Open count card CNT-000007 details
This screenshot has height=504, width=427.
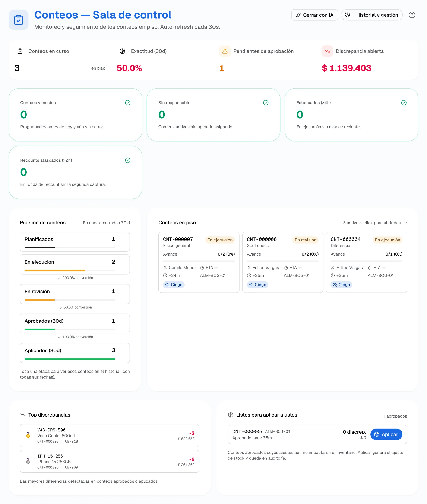click(199, 262)
